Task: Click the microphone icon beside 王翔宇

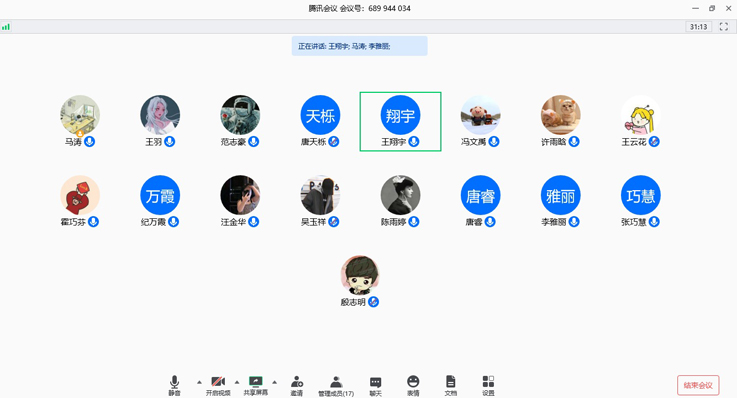Action: point(414,141)
